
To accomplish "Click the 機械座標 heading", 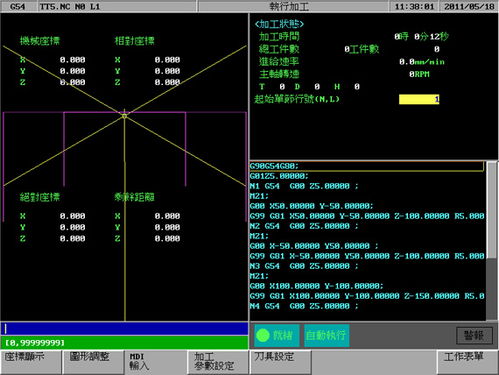I will [40, 41].
